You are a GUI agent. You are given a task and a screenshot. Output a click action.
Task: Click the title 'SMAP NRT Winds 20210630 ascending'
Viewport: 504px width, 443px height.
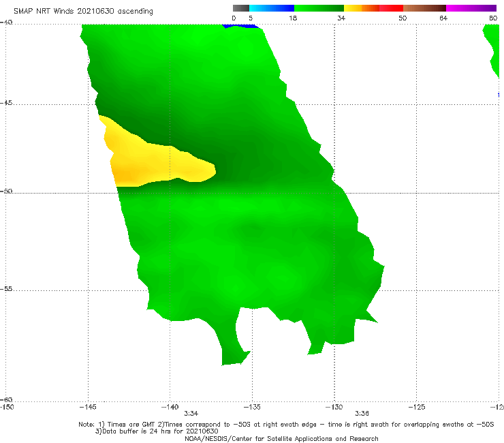click(x=83, y=11)
